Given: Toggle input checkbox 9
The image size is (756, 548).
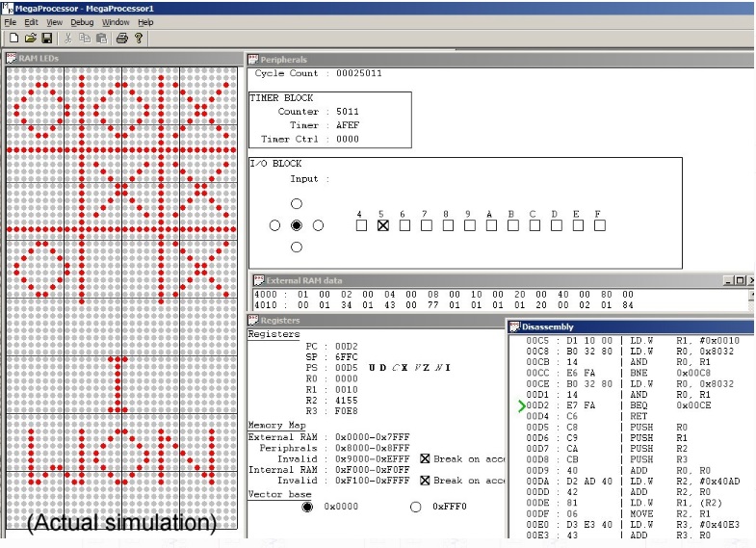Looking at the screenshot, I should (470, 225).
